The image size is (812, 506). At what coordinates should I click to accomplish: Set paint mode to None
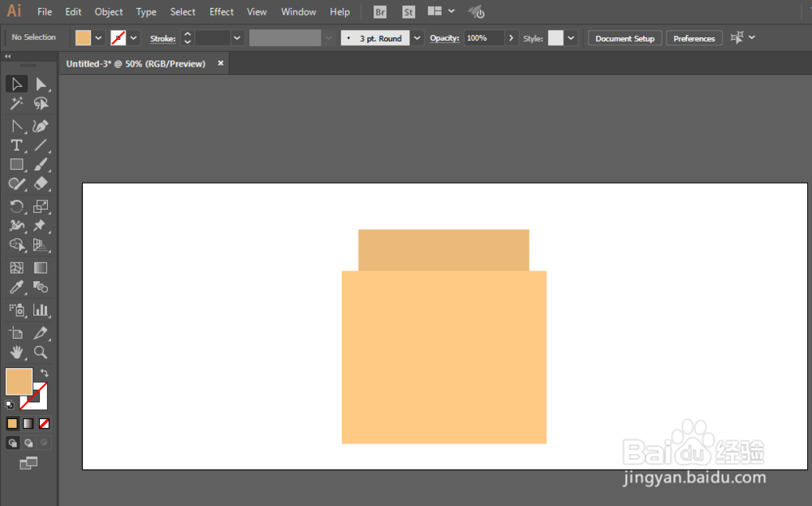click(44, 424)
